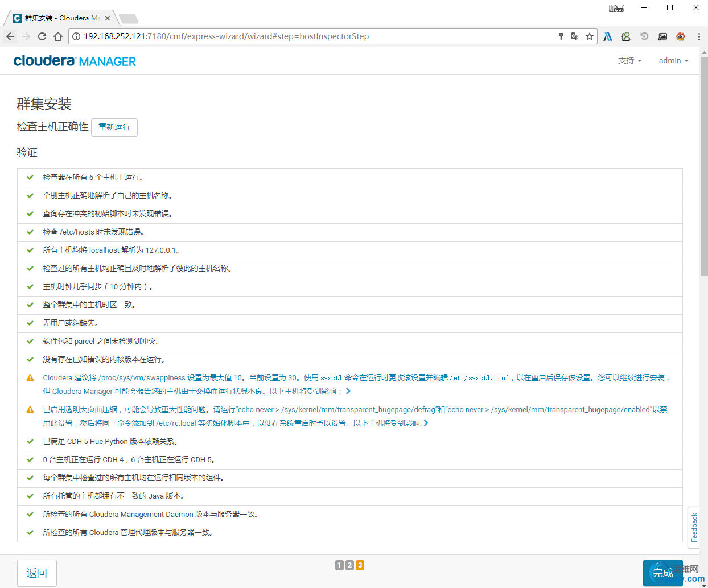Click the green check for 无用户或组缺失 row

point(30,323)
